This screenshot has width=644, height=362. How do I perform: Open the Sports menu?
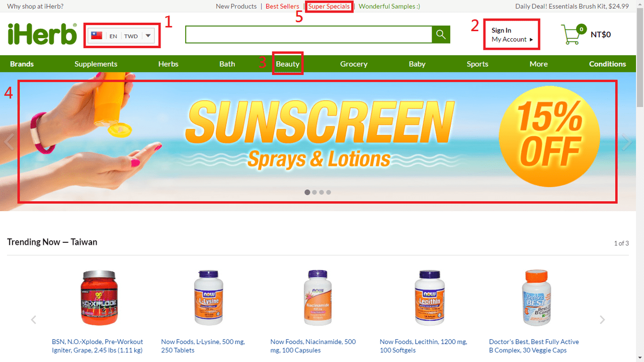coord(477,64)
